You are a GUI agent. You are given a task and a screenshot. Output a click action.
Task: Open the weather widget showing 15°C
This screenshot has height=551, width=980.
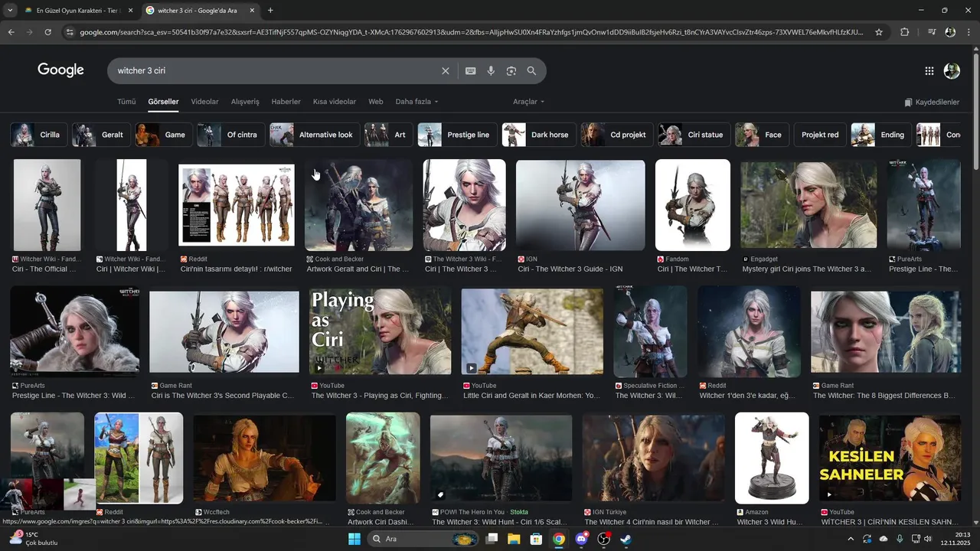32,539
